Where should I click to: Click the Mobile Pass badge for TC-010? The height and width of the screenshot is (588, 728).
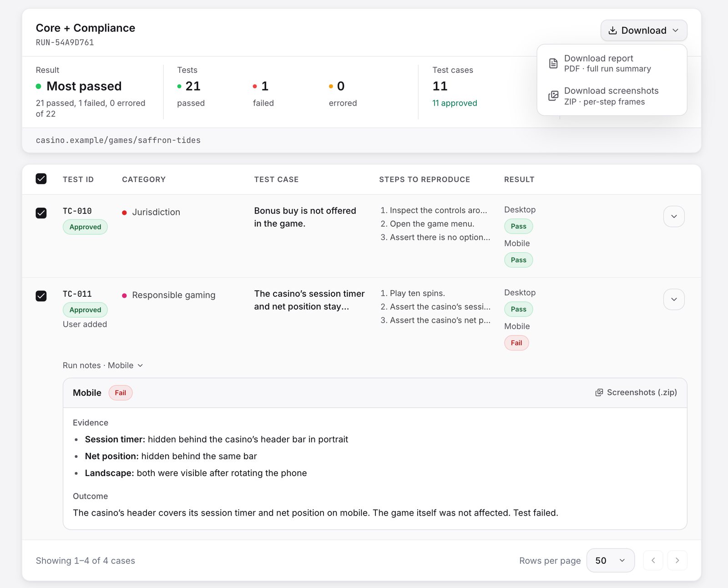pos(518,260)
